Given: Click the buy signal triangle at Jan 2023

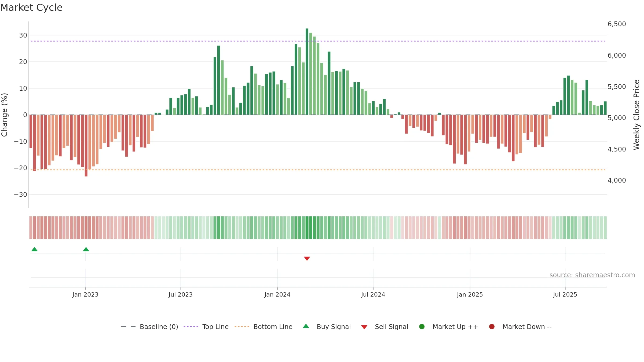Looking at the screenshot, I should coord(86,249).
